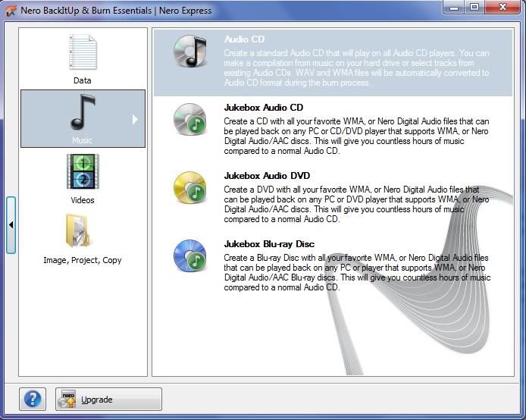Minimize the Nero Express window
The width and height of the screenshot is (526, 420).
point(455,8)
